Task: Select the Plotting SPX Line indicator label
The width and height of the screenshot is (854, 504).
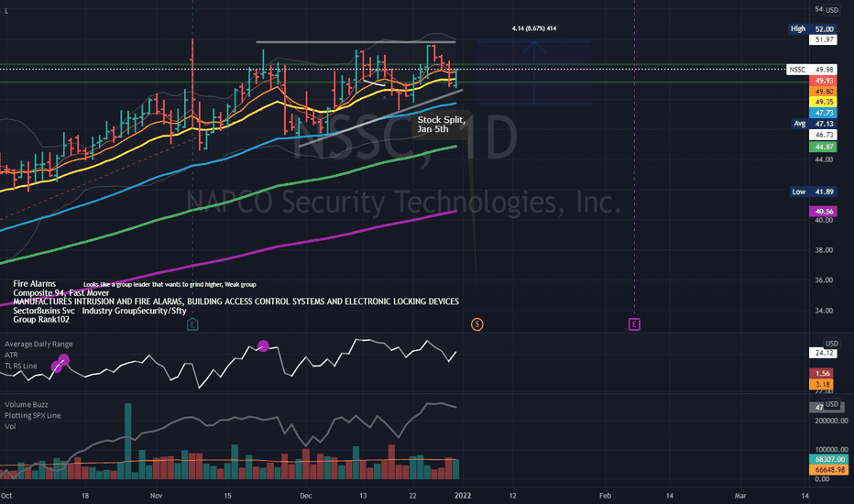Action: click(33, 415)
